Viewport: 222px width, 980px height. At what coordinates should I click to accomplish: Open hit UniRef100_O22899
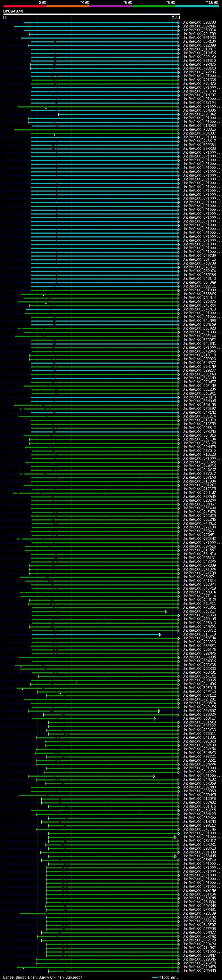point(199,45)
